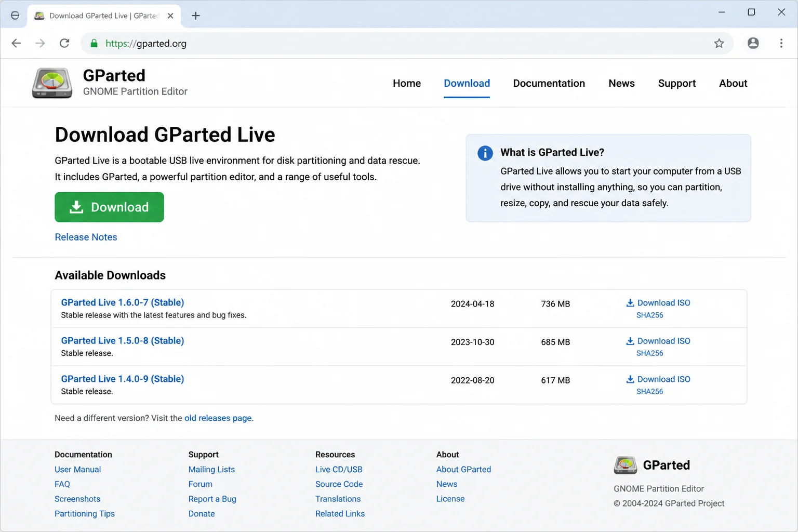Open the Screenshots footer link

pyautogui.click(x=77, y=499)
